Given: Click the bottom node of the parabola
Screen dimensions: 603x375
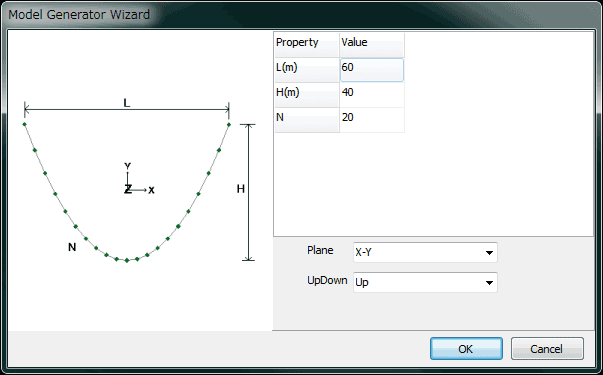Looking at the screenshot, I should pyautogui.click(x=127, y=260).
